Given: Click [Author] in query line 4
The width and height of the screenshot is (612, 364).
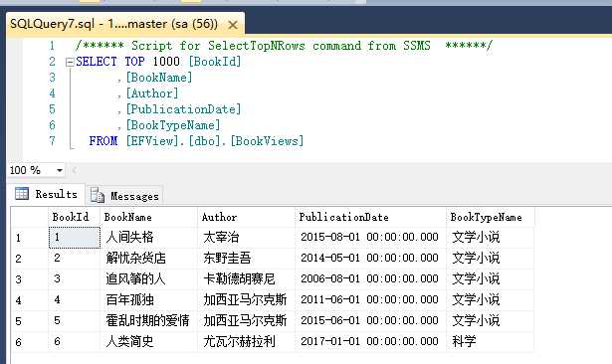Looking at the screenshot, I should point(152,93).
